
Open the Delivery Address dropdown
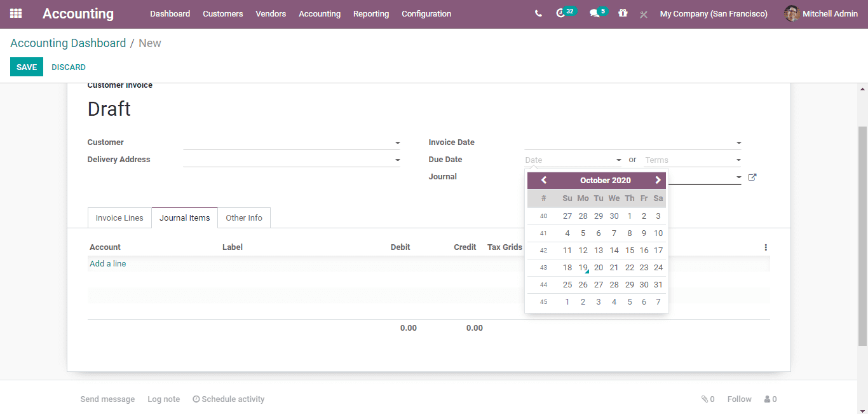point(397,160)
